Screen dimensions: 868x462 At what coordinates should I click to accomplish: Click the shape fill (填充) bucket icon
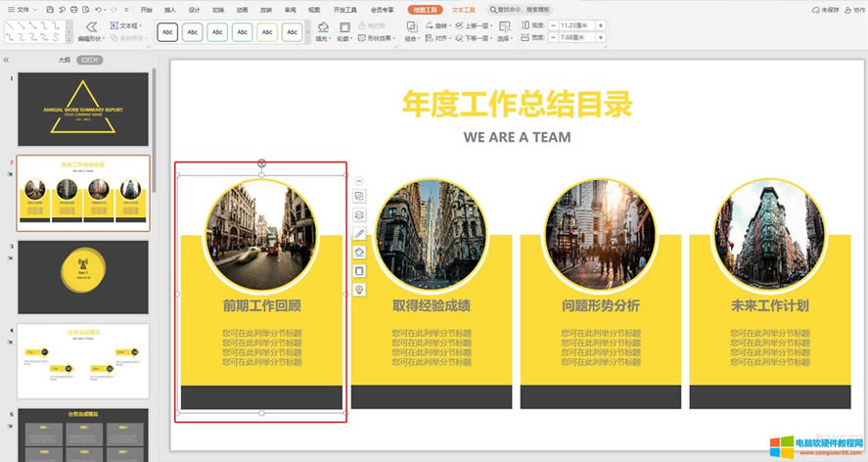pos(324,26)
